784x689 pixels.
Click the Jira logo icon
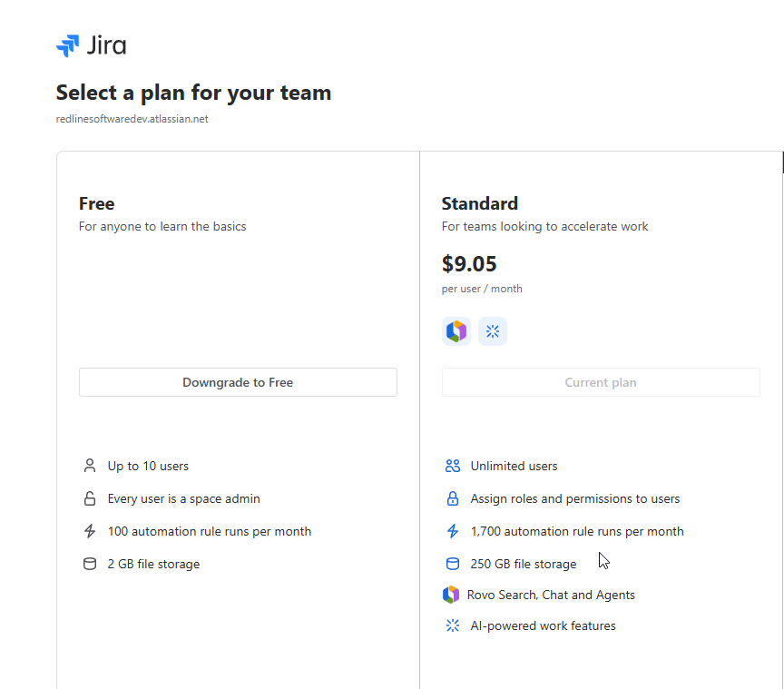67,45
